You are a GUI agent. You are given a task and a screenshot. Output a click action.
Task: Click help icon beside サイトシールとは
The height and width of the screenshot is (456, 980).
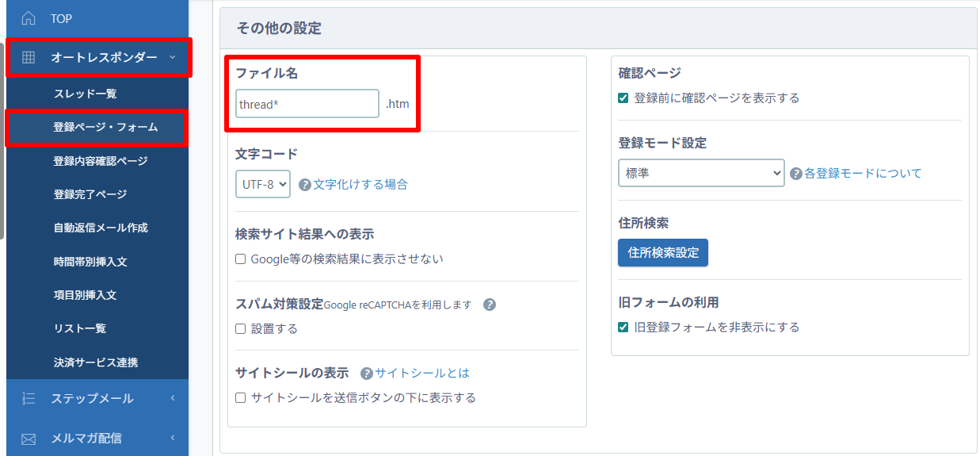coord(367,374)
